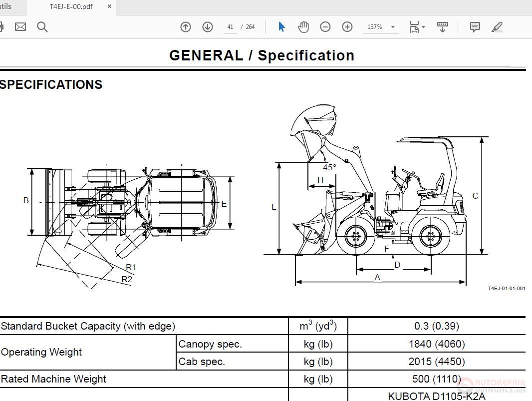Hide the toolbar using the arrow icon

coord(443,27)
